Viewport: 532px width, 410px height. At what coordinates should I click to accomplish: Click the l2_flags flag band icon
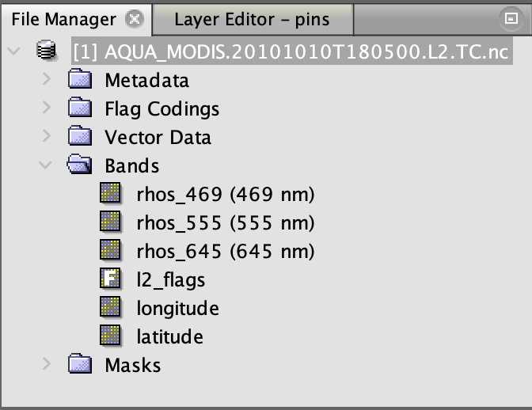(x=110, y=279)
